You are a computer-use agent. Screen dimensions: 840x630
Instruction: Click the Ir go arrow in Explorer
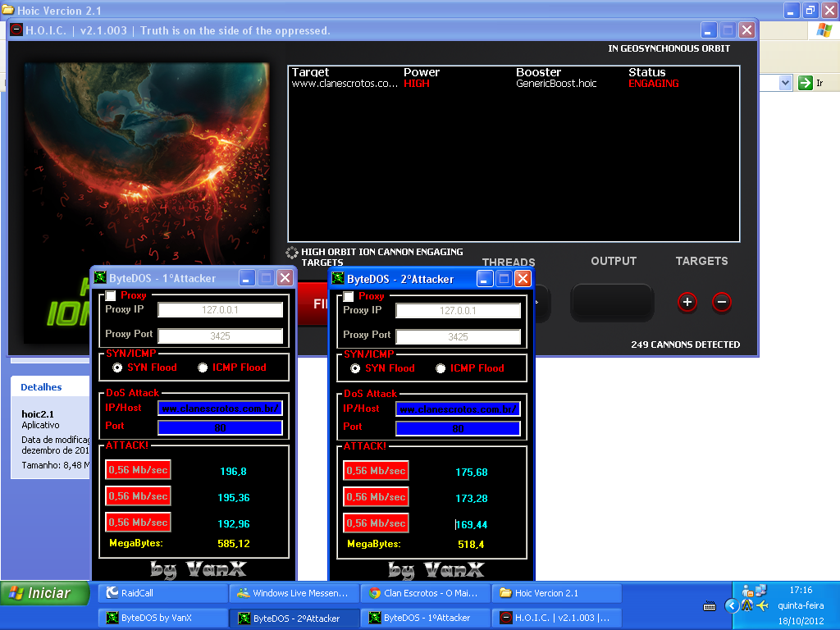[806, 83]
